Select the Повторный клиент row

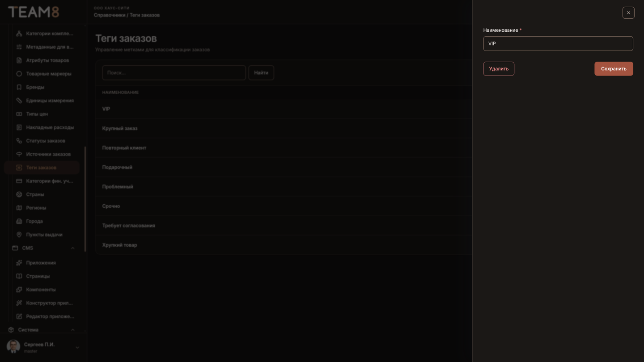[284, 148]
